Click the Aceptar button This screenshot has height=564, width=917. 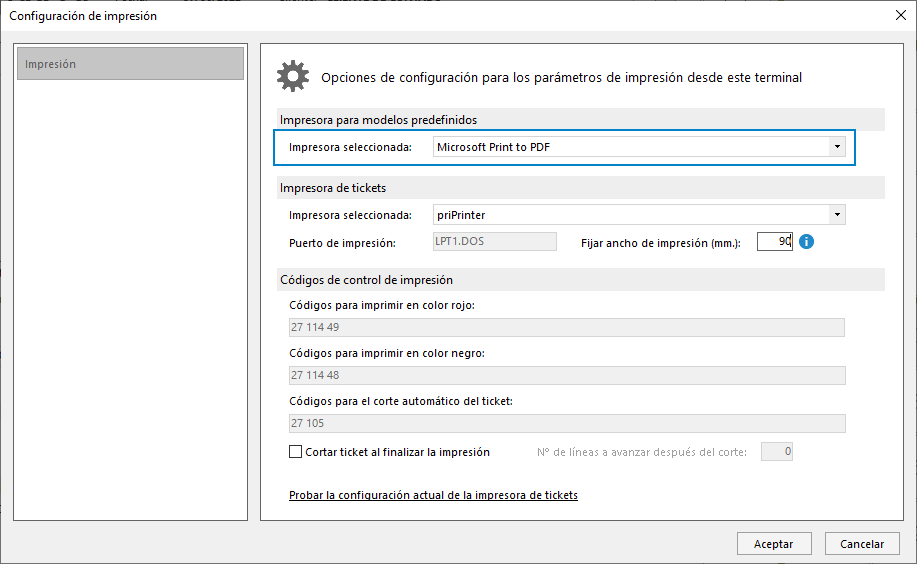pyautogui.click(x=774, y=544)
